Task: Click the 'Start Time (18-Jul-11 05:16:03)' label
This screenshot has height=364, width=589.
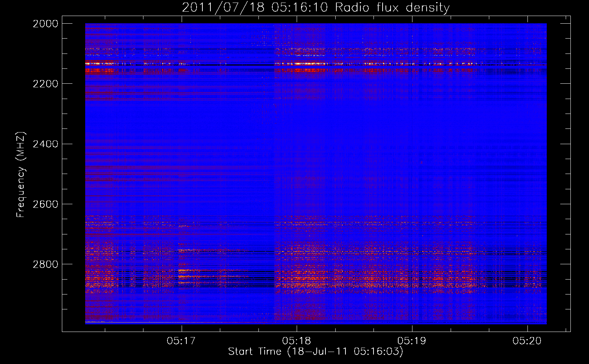Action: 316,352
